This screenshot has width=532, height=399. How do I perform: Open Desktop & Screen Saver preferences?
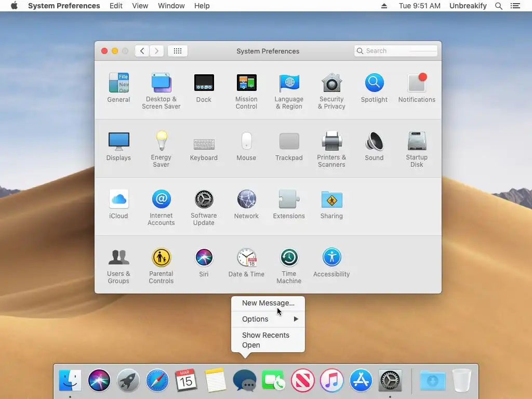161,91
